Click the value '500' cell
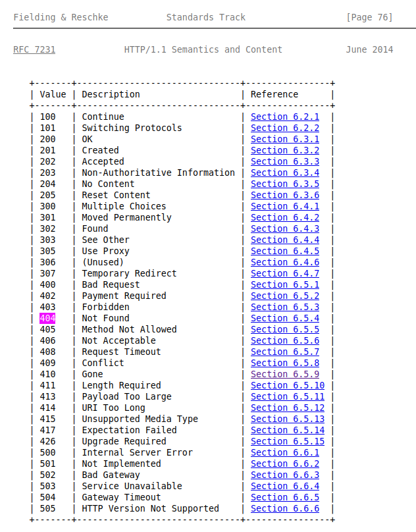416x532 pixels. click(47, 452)
